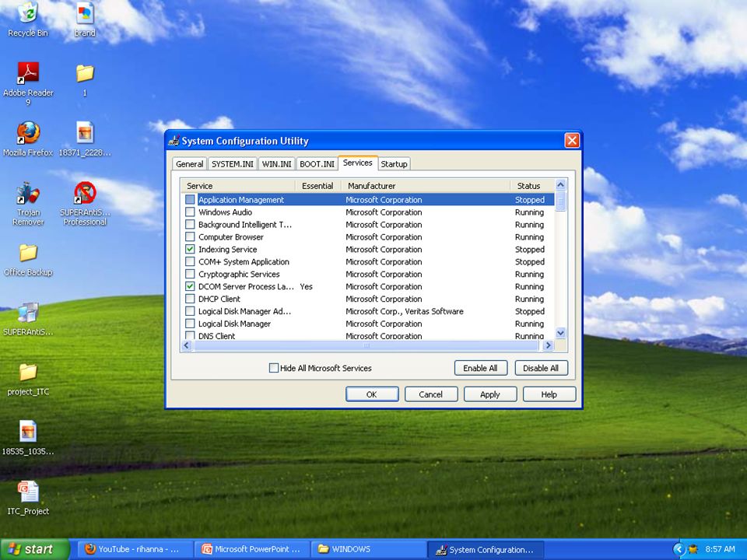Select the Services tab
Viewport: 747px width, 560px height.
[358, 163]
